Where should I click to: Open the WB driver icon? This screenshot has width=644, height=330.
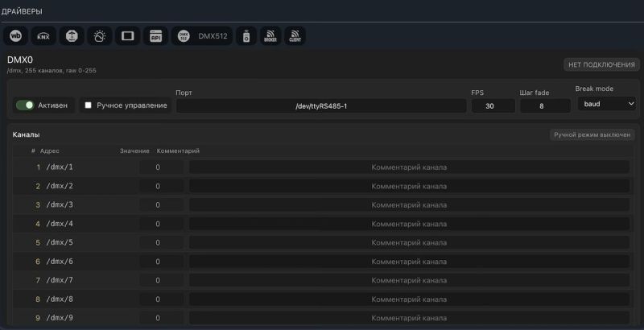coord(15,36)
